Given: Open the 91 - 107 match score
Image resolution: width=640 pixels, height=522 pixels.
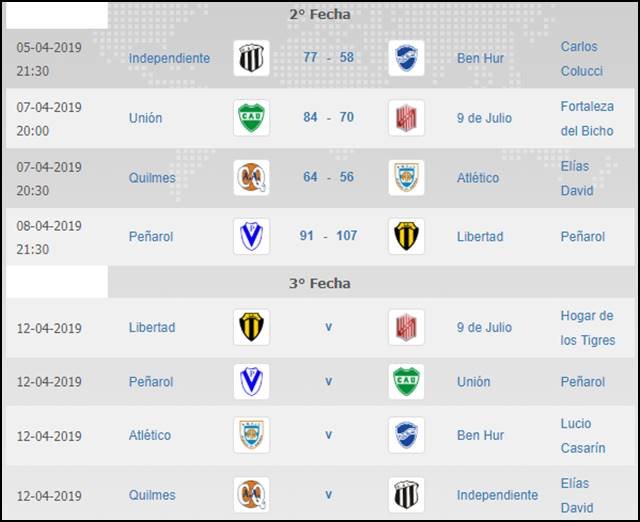Looking at the screenshot, I should pyautogui.click(x=328, y=237).
